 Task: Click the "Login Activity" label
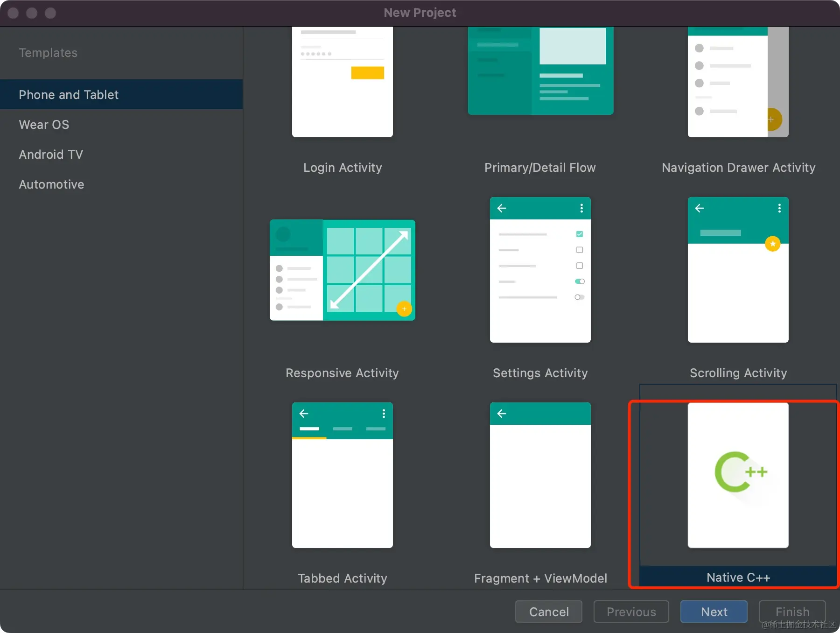click(343, 168)
